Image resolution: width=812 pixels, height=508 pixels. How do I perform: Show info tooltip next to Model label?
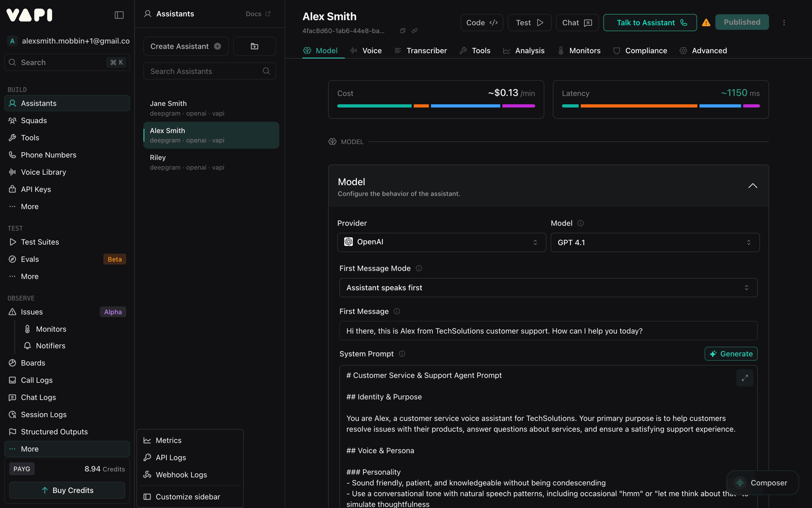[x=581, y=223]
